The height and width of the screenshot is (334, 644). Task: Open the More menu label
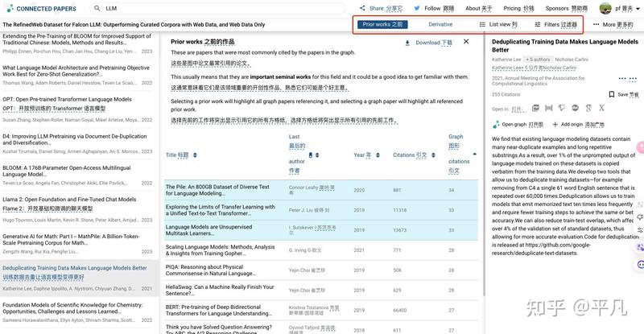617,25
